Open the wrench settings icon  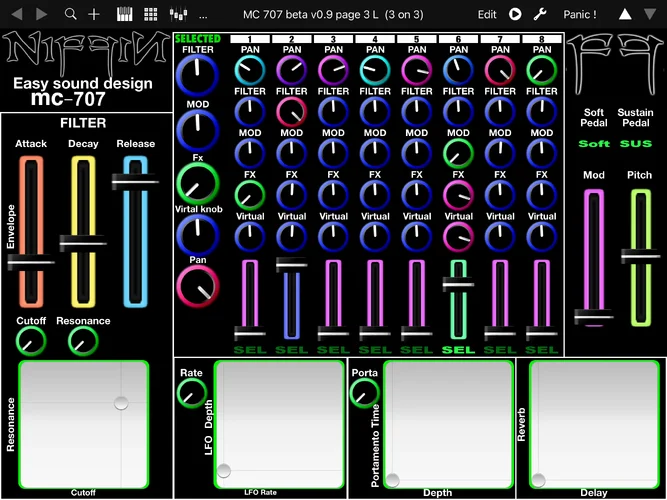click(x=540, y=15)
